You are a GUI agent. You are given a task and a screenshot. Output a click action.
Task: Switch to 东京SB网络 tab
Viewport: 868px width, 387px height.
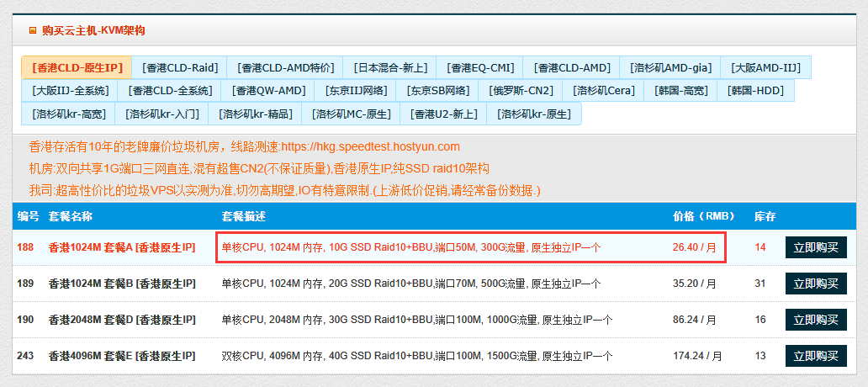438,91
